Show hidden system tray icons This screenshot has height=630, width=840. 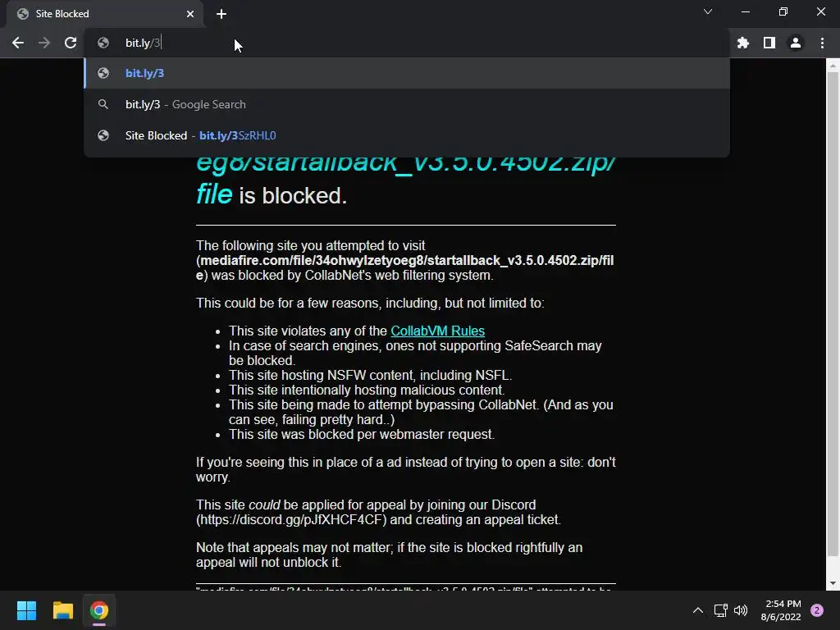click(697, 610)
